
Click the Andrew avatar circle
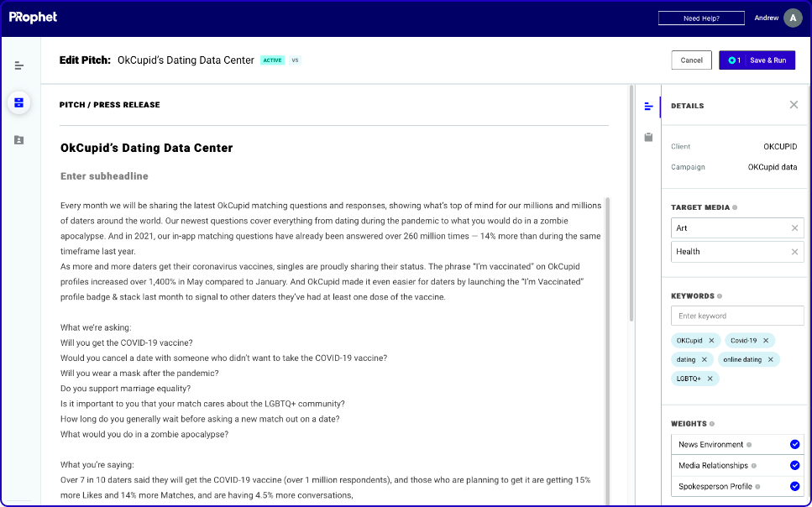(x=793, y=18)
